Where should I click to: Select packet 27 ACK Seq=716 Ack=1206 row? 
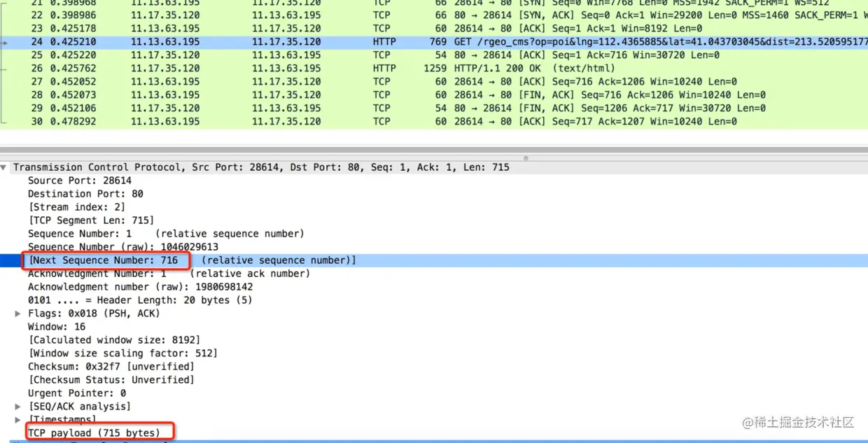pyautogui.click(x=434, y=81)
